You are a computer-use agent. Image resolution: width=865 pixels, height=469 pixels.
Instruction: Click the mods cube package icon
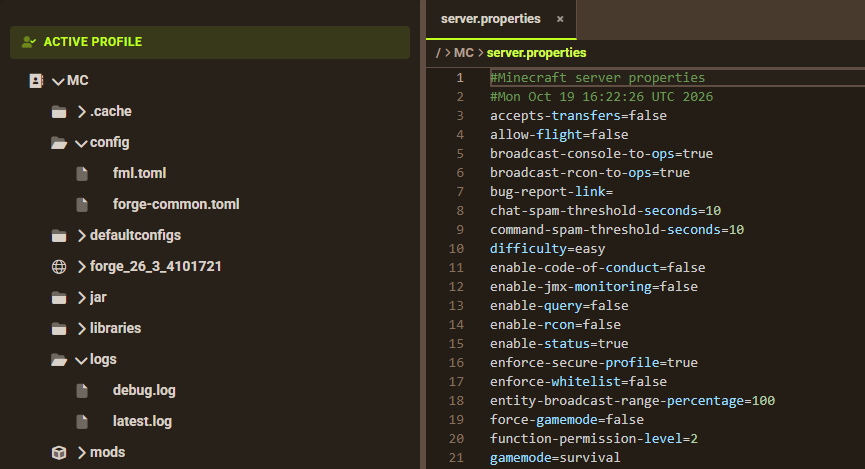[59, 453]
